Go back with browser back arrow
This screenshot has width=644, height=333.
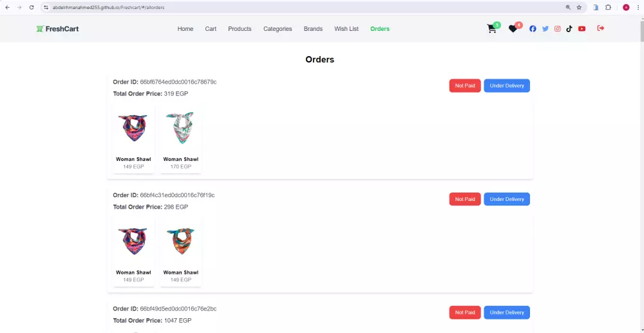coord(7,7)
